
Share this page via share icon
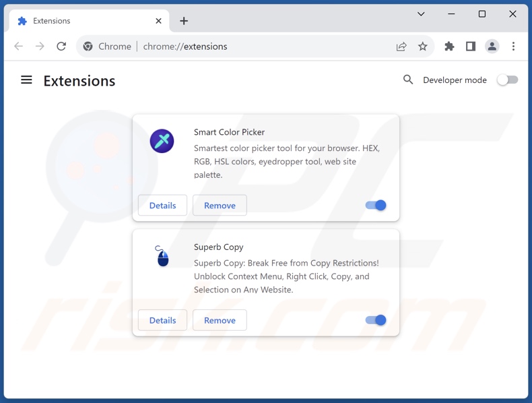(x=401, y=46)
